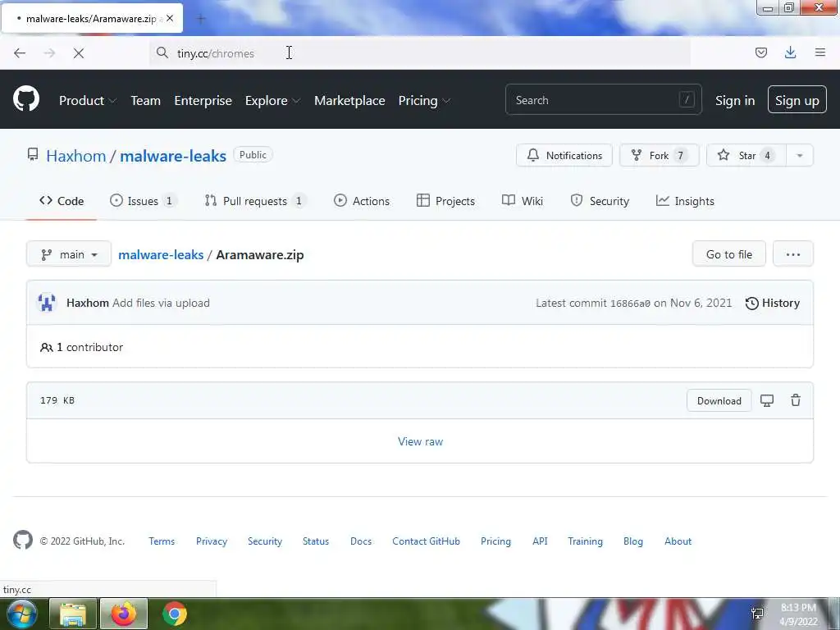Viewport: 840px width, 630px height.
Task: Click the footer GitHub logo
Action: [23, 541]
